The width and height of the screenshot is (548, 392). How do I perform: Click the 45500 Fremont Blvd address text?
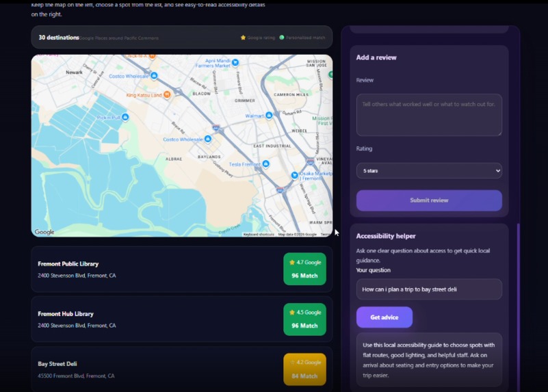point(76,376)
